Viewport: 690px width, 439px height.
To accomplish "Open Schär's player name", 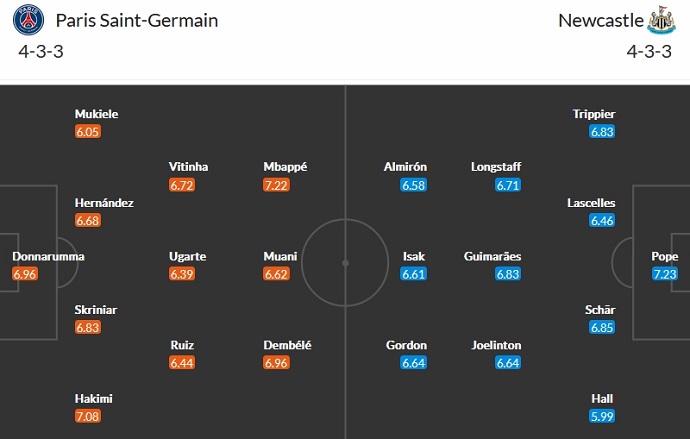I will 603,310.
